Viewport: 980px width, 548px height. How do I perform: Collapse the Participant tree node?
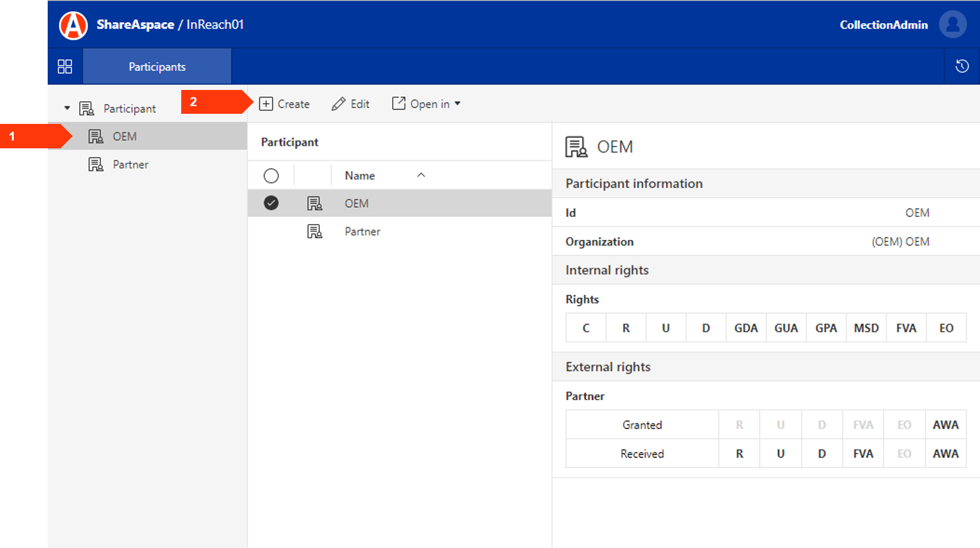click(x=67, y=108)
